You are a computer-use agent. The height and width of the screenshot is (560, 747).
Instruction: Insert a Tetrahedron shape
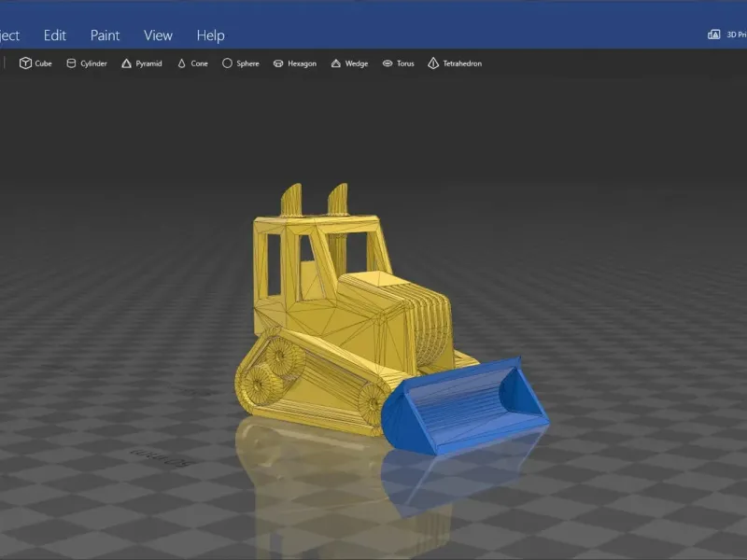pos(455,63)
